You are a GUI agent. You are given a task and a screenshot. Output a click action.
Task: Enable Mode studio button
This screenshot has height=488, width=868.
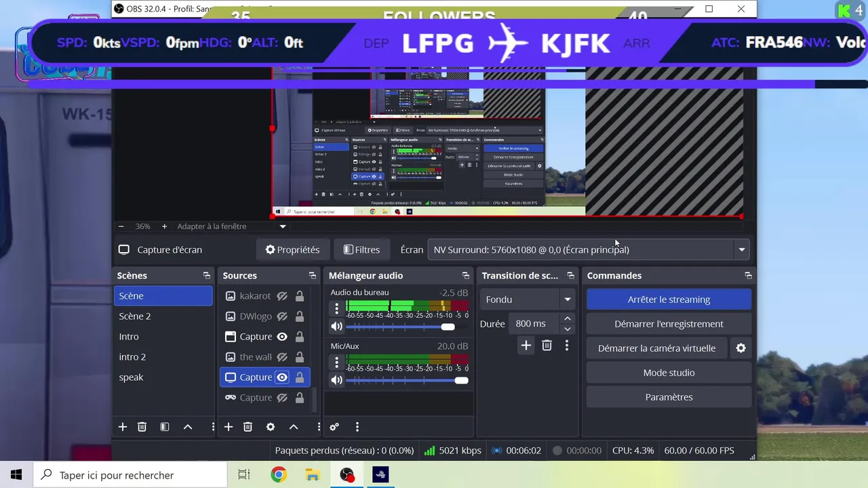click(669, 373)
